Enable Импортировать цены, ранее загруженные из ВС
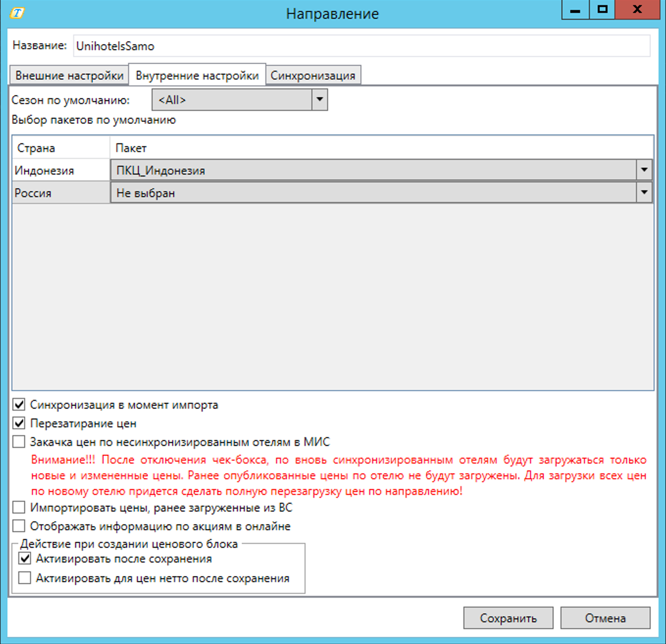 [x=19, y=508]
